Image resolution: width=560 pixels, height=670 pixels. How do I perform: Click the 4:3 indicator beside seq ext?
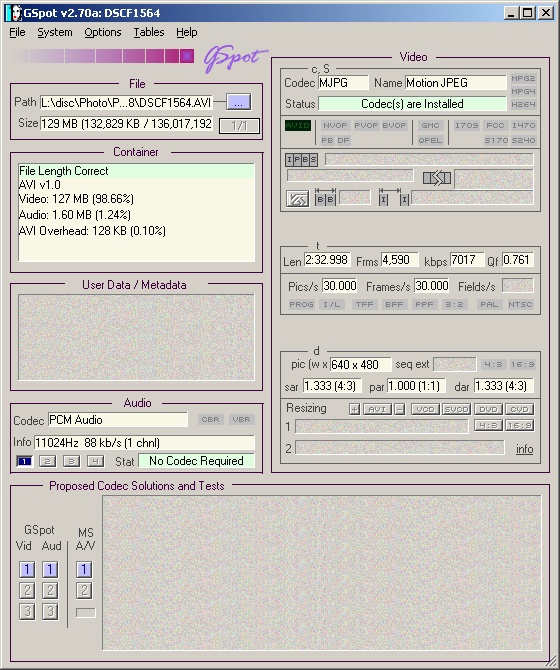[x=493, y=365]
